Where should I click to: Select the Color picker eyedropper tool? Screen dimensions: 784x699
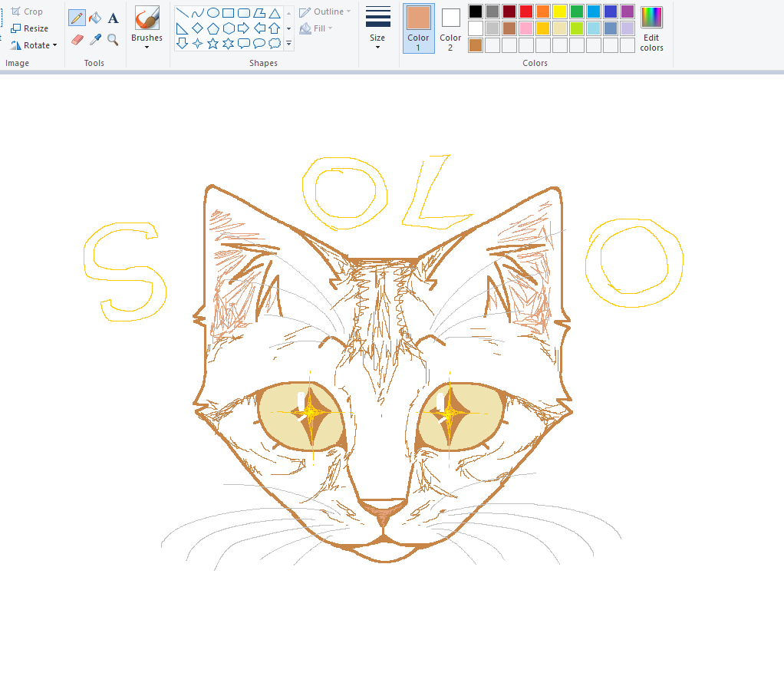click(95, 39)
